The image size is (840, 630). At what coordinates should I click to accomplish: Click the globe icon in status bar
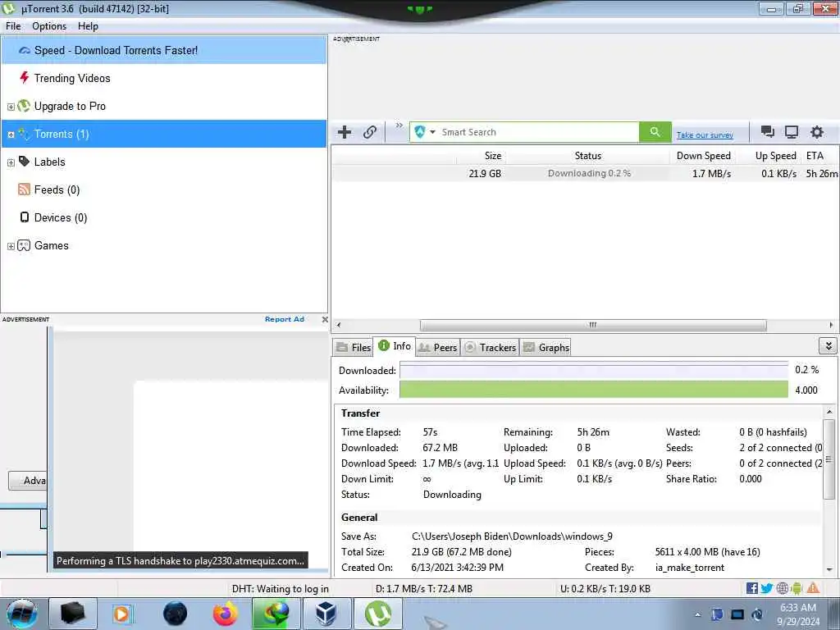782,588
